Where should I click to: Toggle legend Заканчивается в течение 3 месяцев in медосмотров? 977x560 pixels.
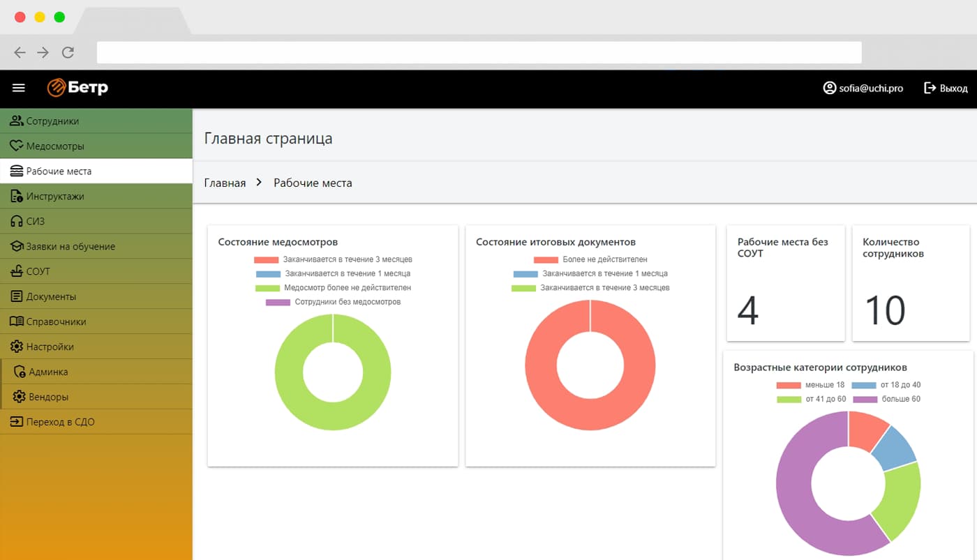(x=333, y=259)
